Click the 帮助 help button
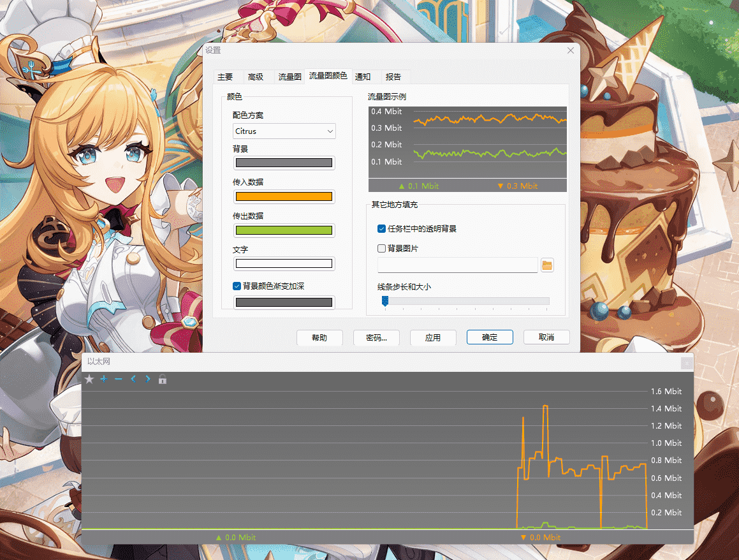739x560 pixels. pyautogui.click(x=319, y=338)
